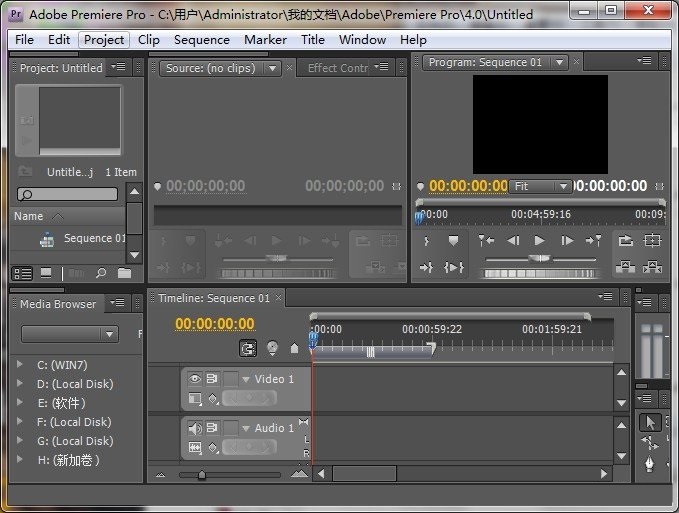
Task: Toggle Loop playback in Program monitor
Action: coord(626,241)
